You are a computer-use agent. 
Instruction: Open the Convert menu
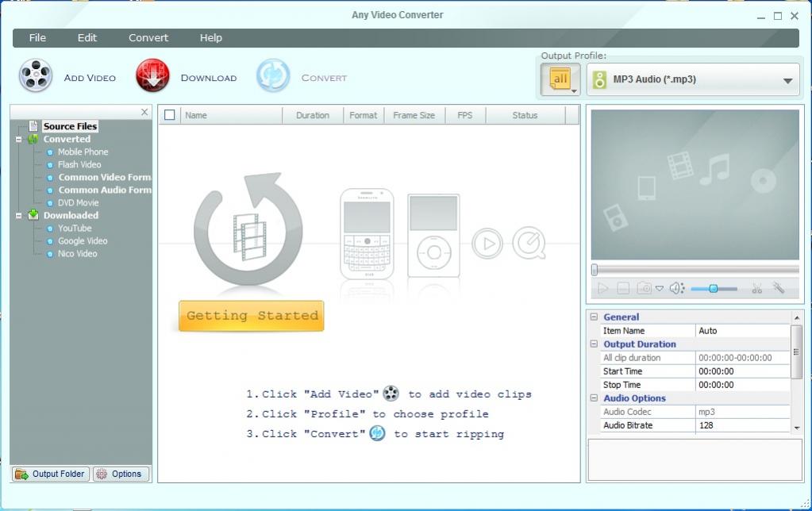pyautogui.click(x=148, y=38)
